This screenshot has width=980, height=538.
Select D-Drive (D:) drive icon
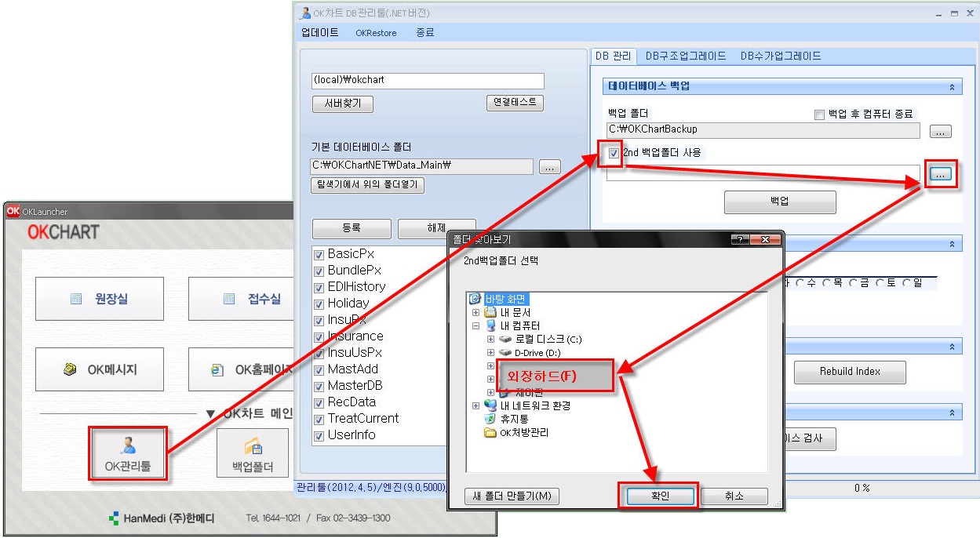505,352
